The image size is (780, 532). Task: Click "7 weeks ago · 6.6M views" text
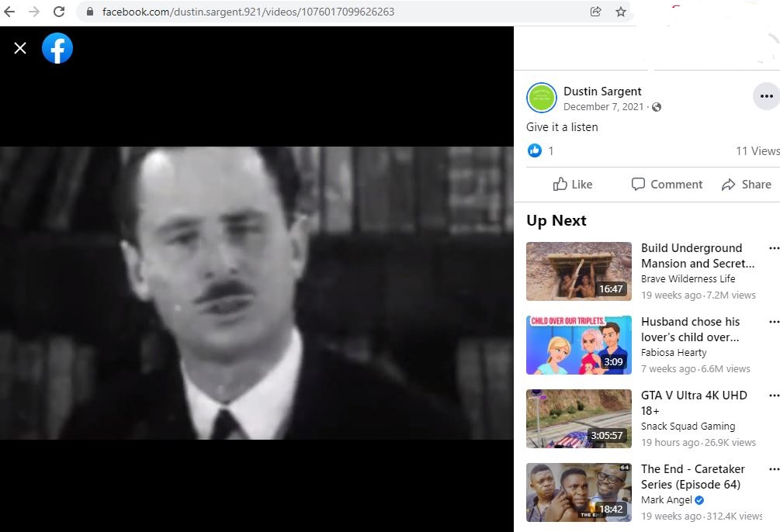[x=695, y=369]
